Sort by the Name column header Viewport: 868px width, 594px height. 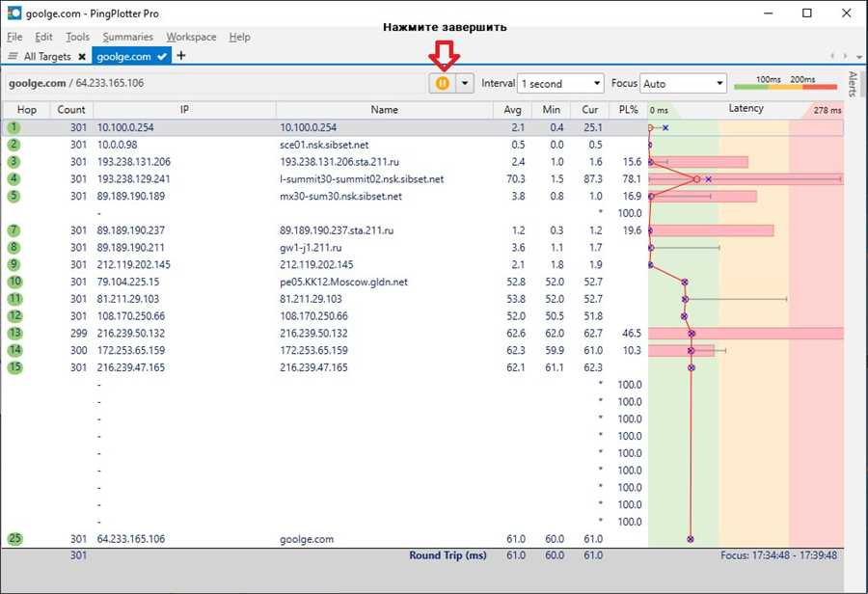(384, 110)
